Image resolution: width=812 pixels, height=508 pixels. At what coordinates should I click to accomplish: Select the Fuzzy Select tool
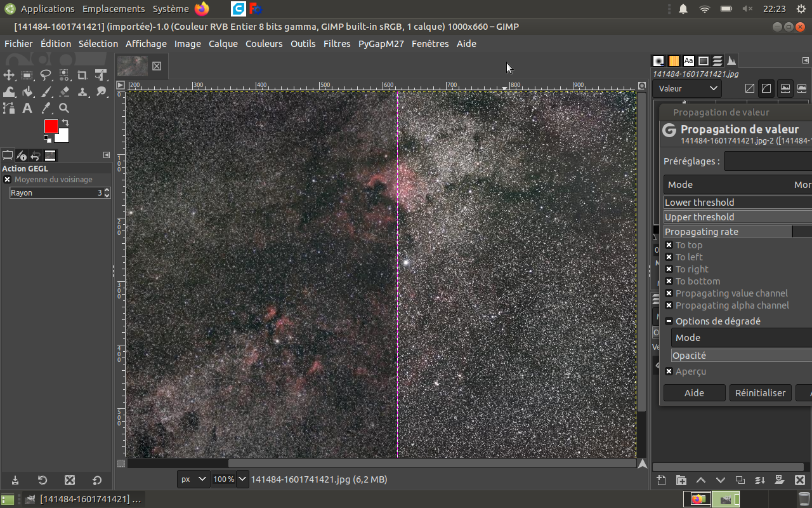coord(64,75)
